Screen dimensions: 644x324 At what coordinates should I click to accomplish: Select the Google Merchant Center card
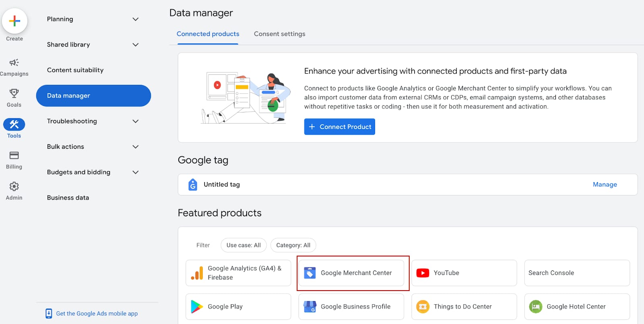[351, 273]
